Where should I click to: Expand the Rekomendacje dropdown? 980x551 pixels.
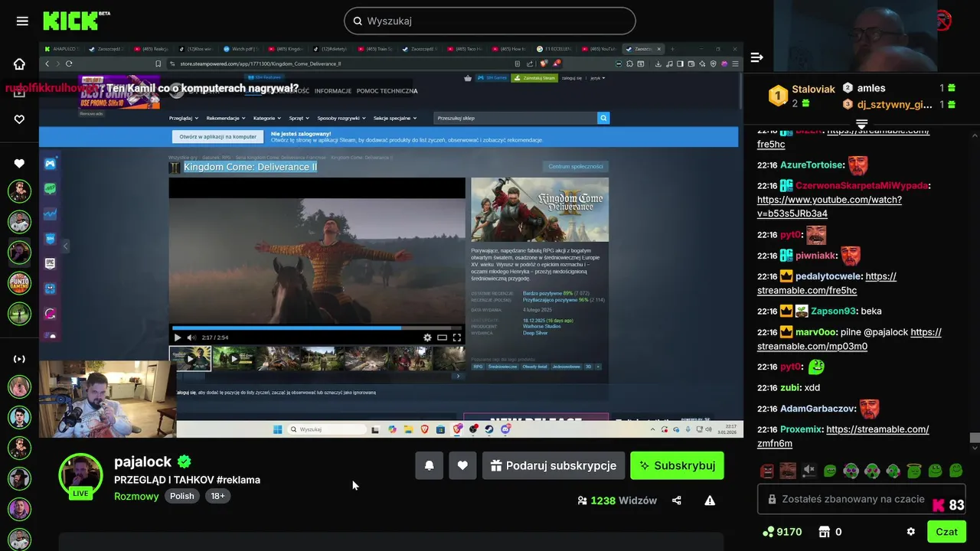click(x=226, y=118)
